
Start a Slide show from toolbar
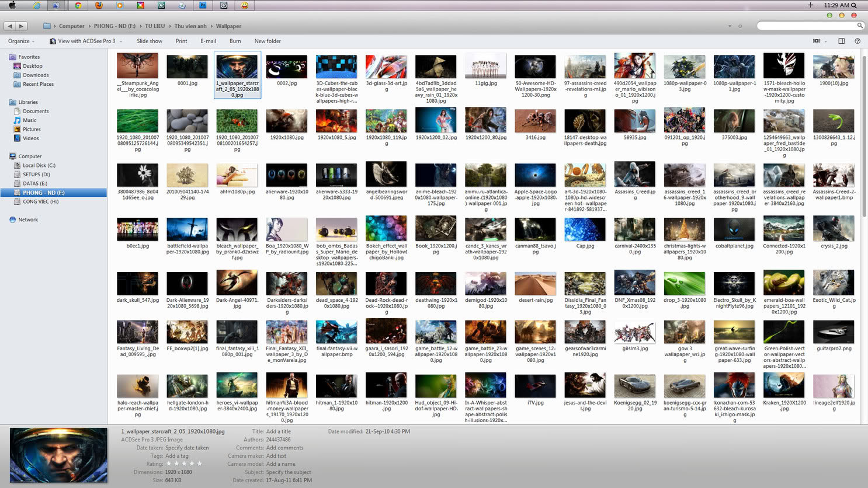pos(150,41)
